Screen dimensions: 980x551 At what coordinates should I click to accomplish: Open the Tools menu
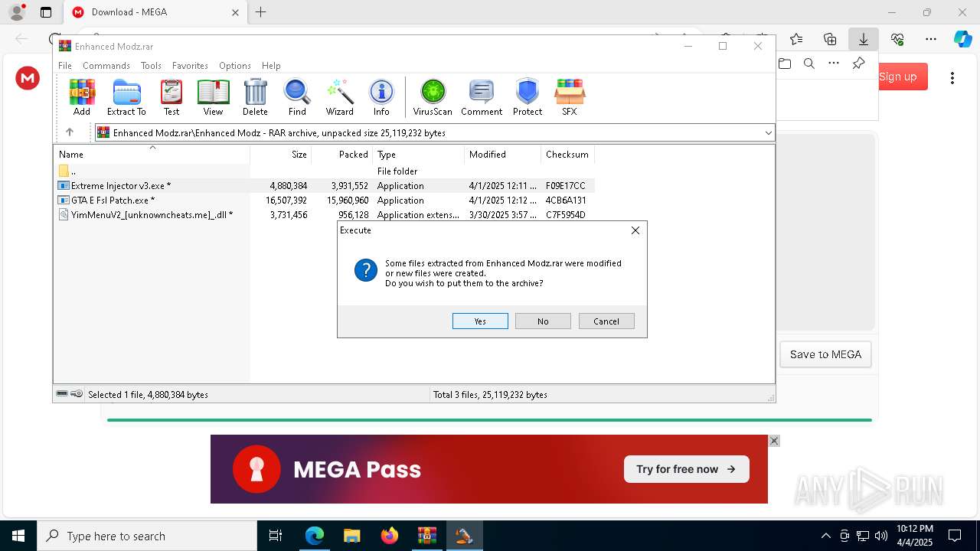(151, 66)
